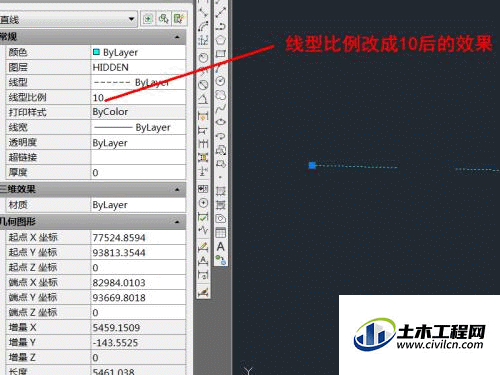Open Quick Select from Properties palette
This screenshot has height=375, width=500.
[179, 19]
